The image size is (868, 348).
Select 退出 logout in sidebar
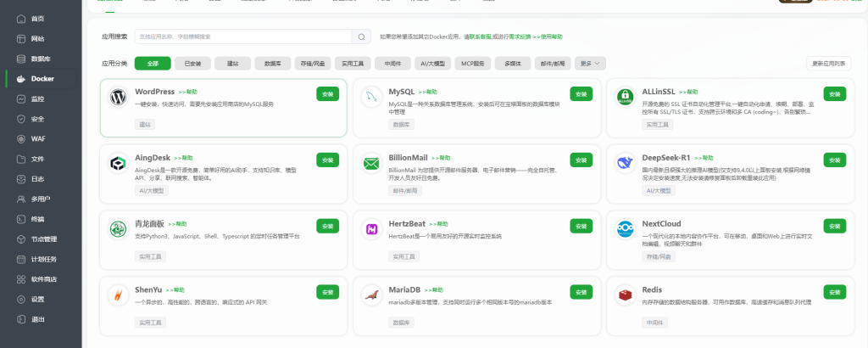coord(37,319)
